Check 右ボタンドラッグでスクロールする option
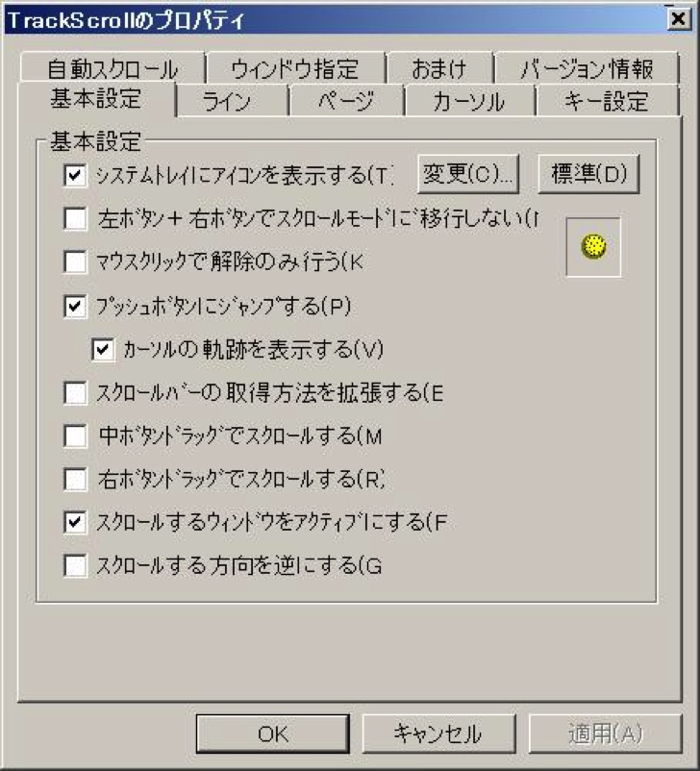700x771 pixels. click(75, 480)
